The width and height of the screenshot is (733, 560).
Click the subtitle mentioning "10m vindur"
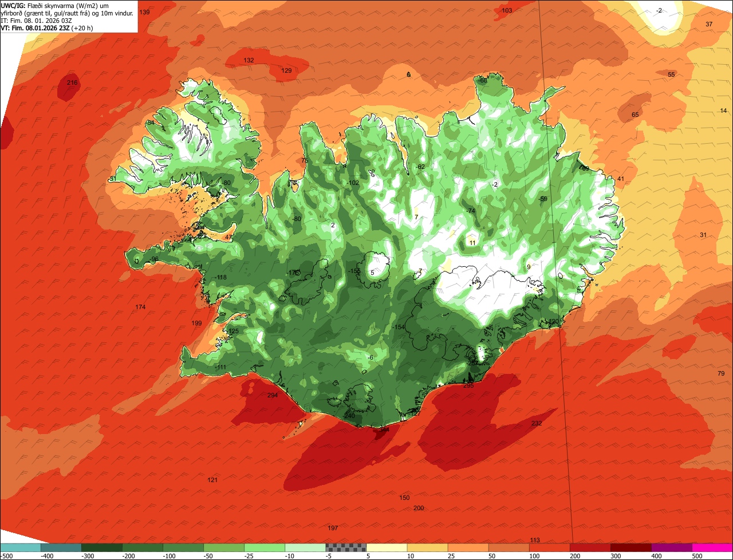68,13
